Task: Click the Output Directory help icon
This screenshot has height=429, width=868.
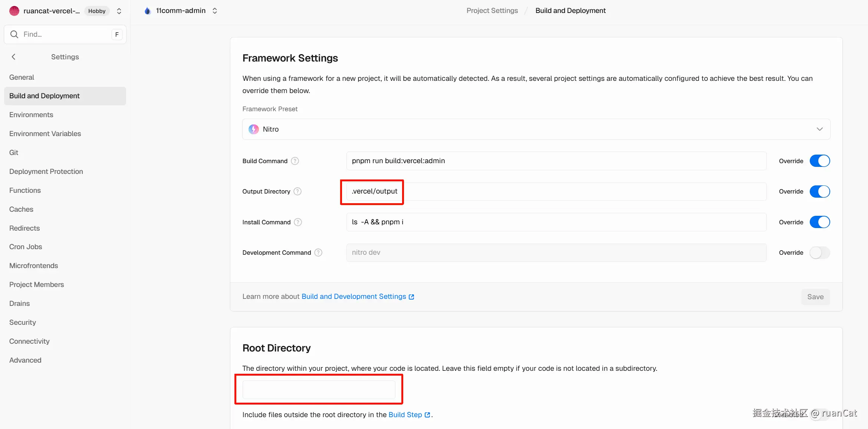Action: (297, 191)
